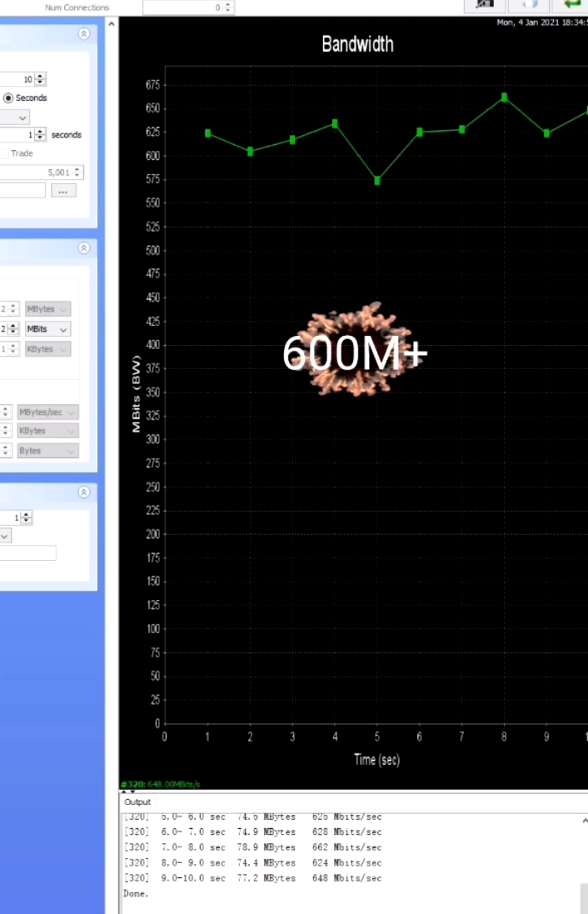Click the output row '6.0- 7.0 sec'
588x914 pixels.
pos(252,832)
